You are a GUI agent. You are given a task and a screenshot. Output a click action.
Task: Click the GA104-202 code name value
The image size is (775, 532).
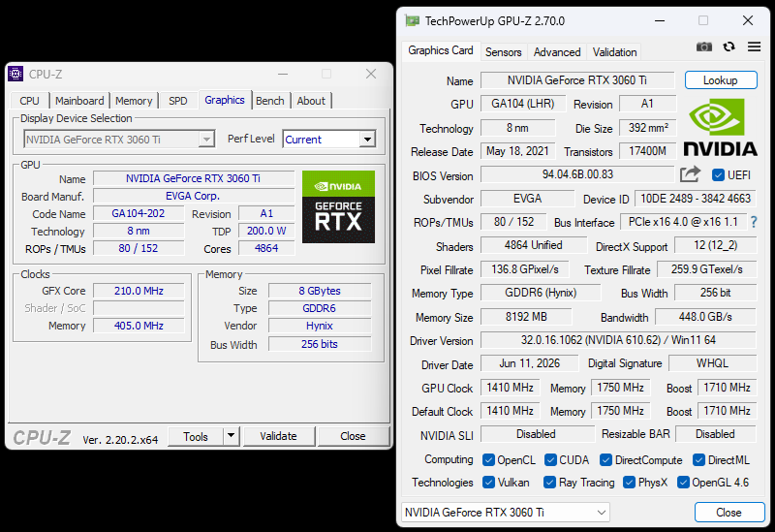click(139, 213)
